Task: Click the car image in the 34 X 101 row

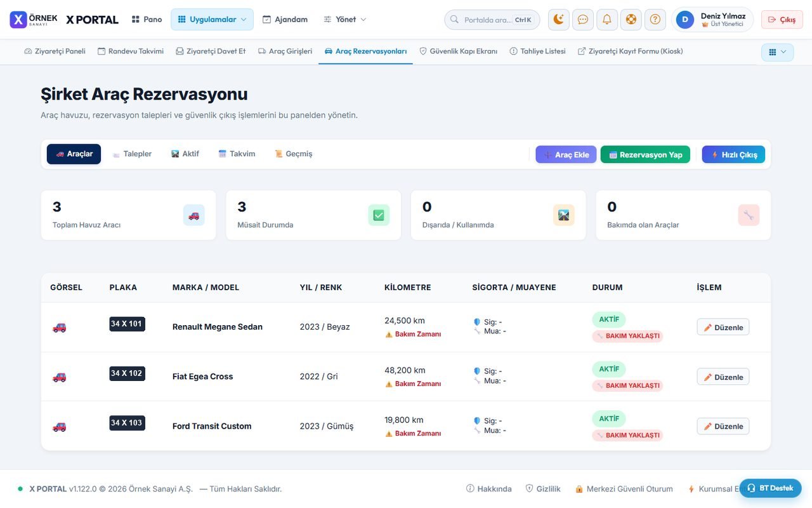Action: (59, 327)
